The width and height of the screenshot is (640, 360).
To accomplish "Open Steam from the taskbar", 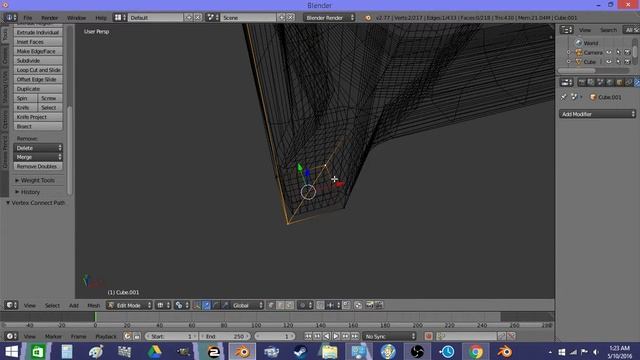I will [301, 351].
